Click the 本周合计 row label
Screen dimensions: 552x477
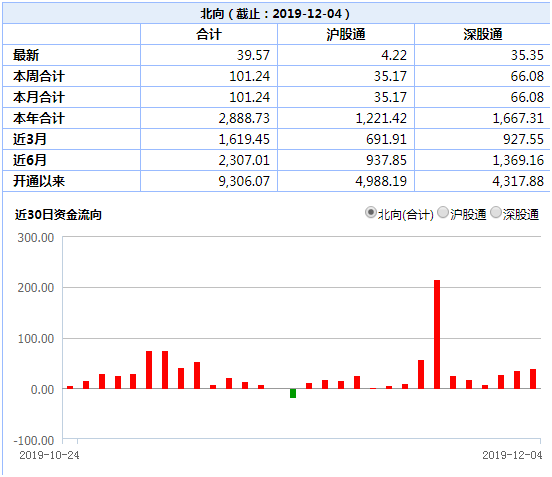click(x=39, y=76)
